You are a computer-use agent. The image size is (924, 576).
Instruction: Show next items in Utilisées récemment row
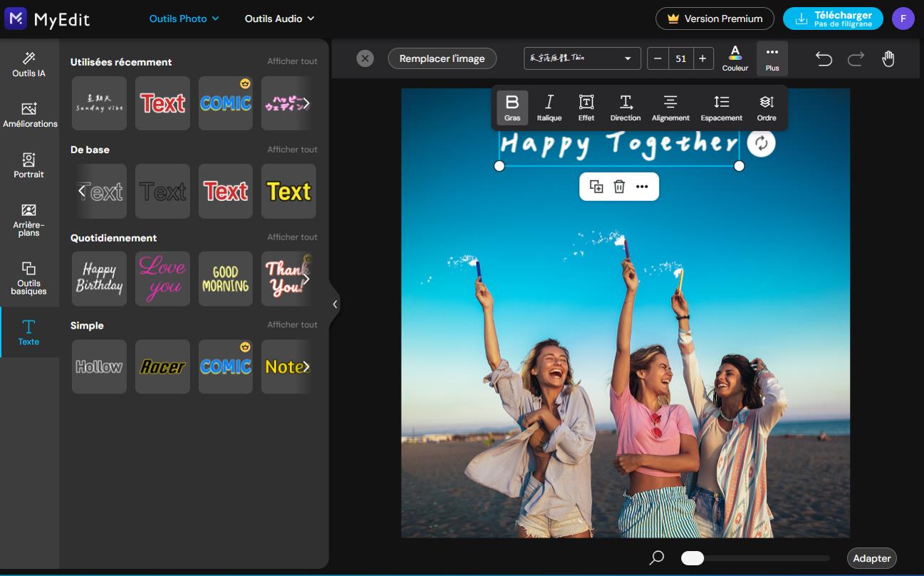[x=306, y=103]
